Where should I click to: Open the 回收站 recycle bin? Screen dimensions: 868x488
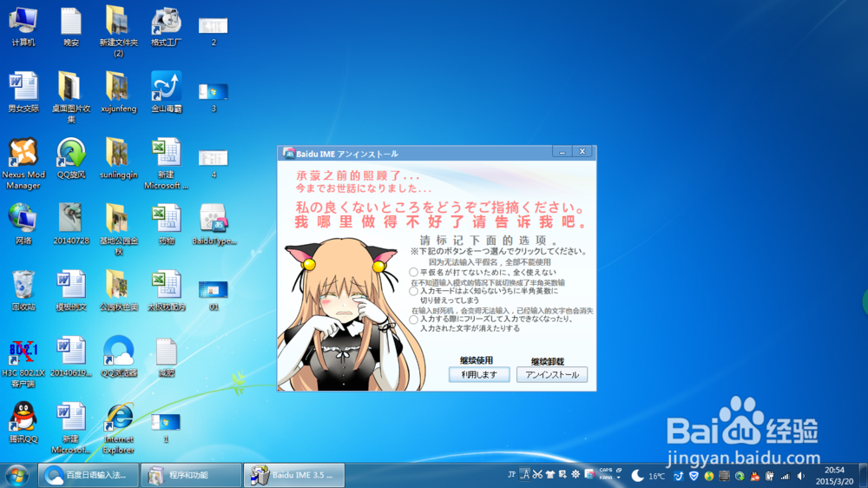pos(23,290)
